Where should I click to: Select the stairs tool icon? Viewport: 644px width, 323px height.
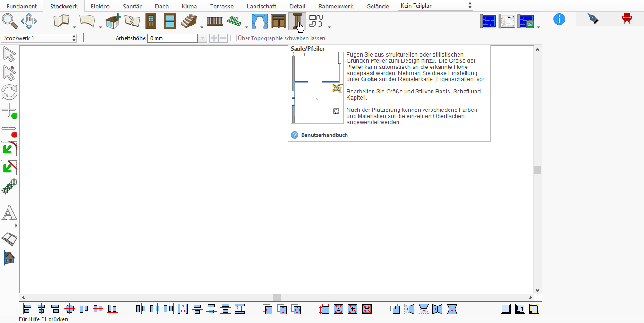189,21
